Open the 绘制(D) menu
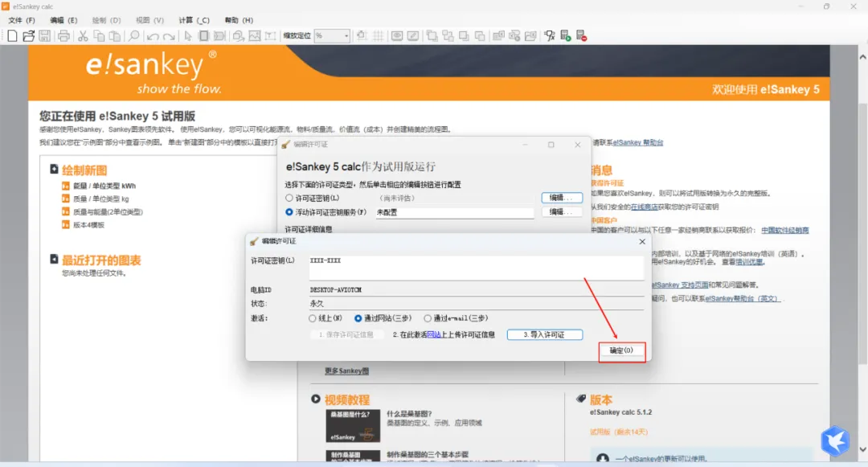 pos(106,20)
